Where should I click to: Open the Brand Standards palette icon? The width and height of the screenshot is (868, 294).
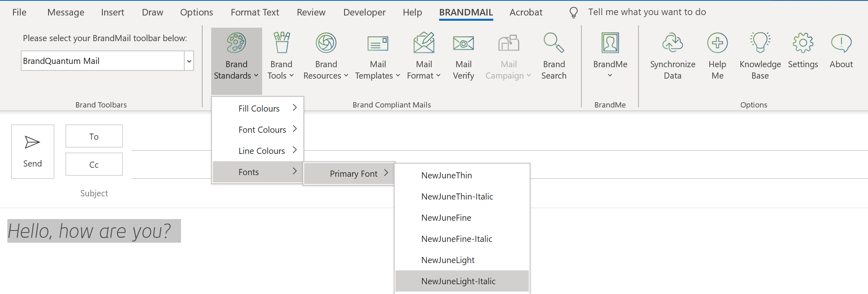[236, 43]
